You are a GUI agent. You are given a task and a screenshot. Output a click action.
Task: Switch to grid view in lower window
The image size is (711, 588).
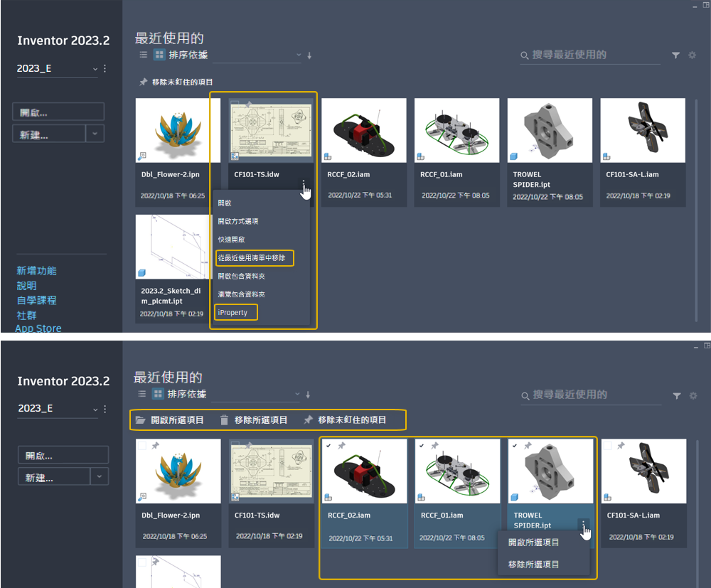158,394
